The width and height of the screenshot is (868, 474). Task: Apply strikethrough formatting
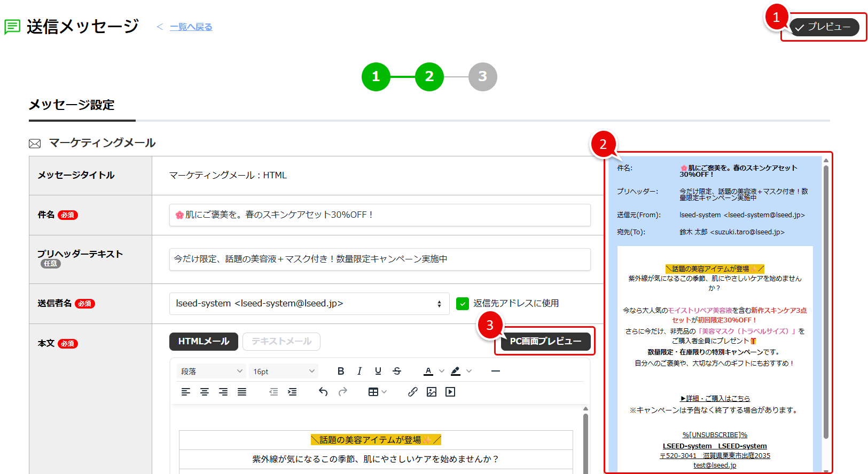pos(397,371)
